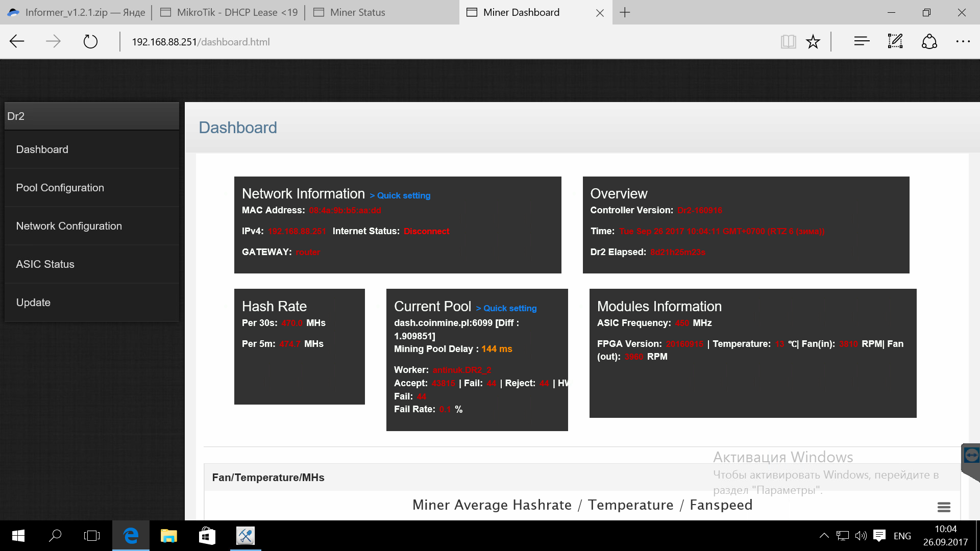
Task: Open ASIC Status in the sidebar
Action: [45, 264]
